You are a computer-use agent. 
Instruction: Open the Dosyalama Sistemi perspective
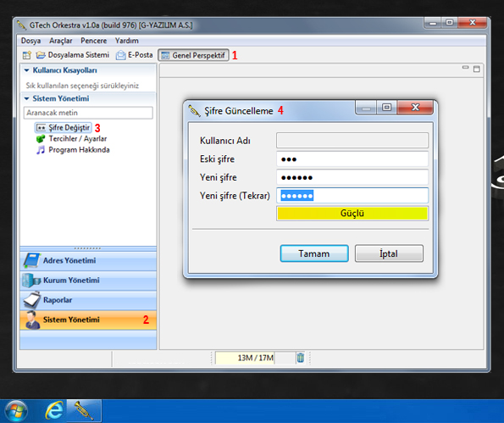73,55
